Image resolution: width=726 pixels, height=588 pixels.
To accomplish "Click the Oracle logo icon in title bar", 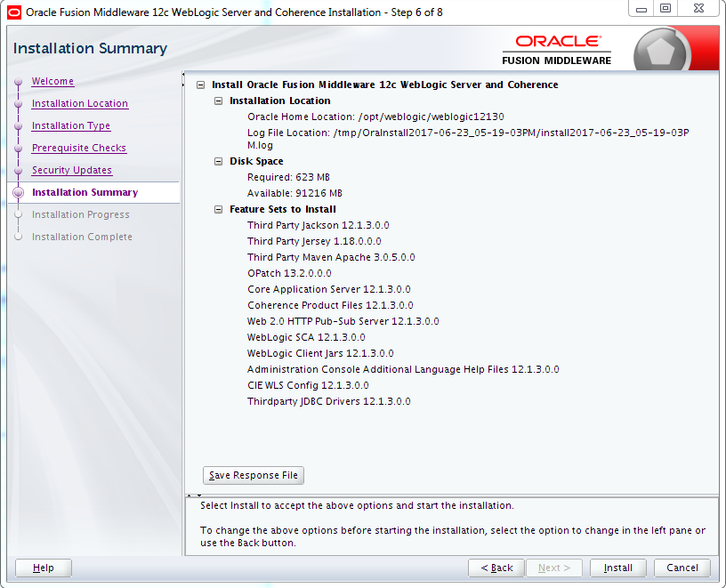I will (x=14, y=12).
